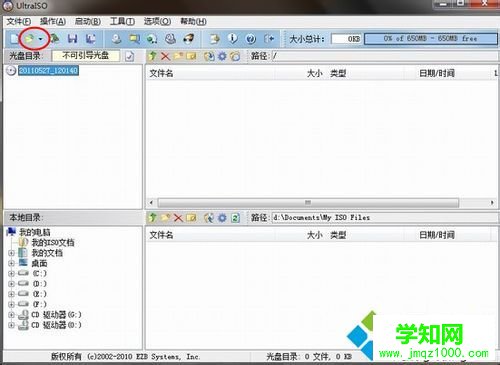Expand the 桌面 tree node
The height and width of the screenshot is (365, 500).
(x=11, y=264)
